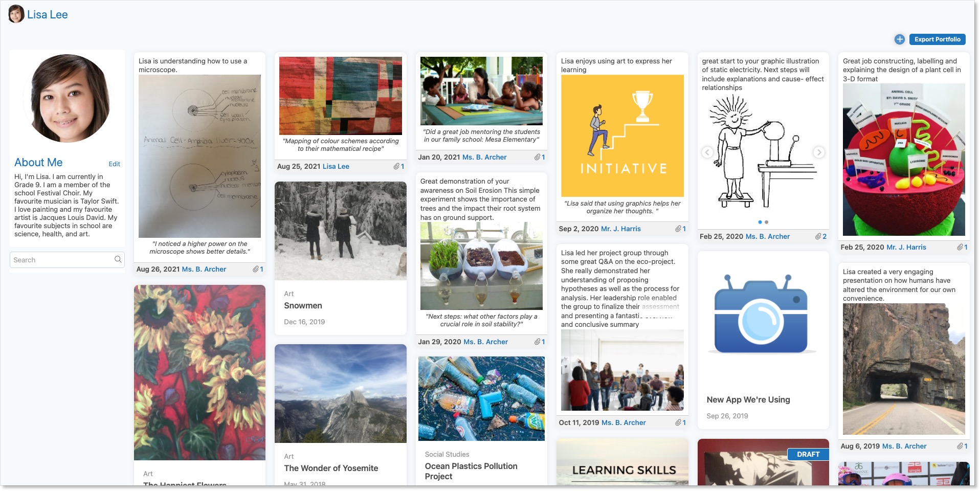Open the Learning Skills card image
Viewport: 980px width, 491px height.
pos(622,462)
